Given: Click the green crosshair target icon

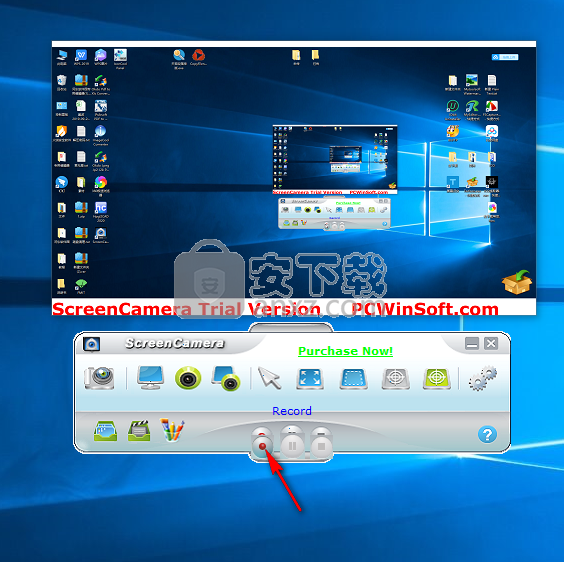Looking at the screenshot, I should coord(437,379).
